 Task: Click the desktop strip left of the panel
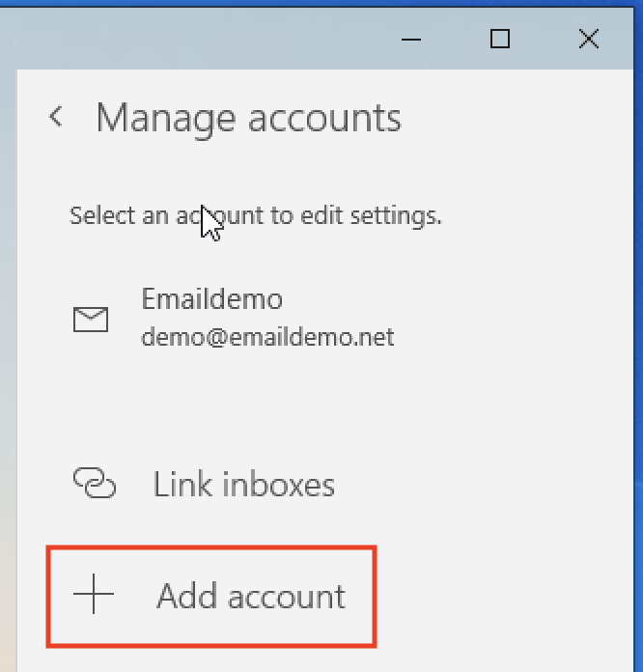[x=8, y=386]
